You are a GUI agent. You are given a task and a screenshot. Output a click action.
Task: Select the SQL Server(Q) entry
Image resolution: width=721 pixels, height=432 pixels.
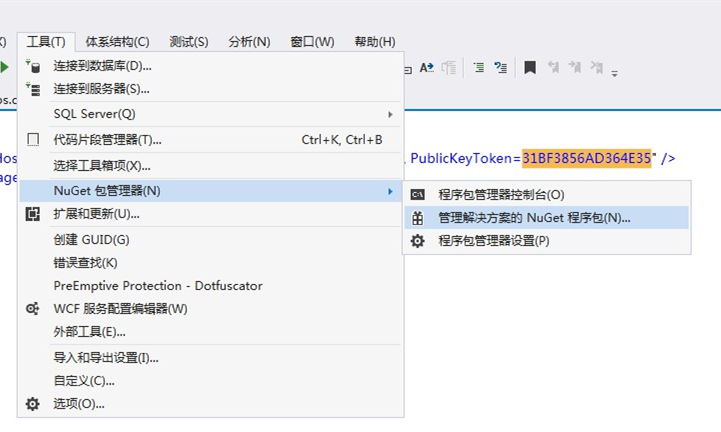pos(211,114)
